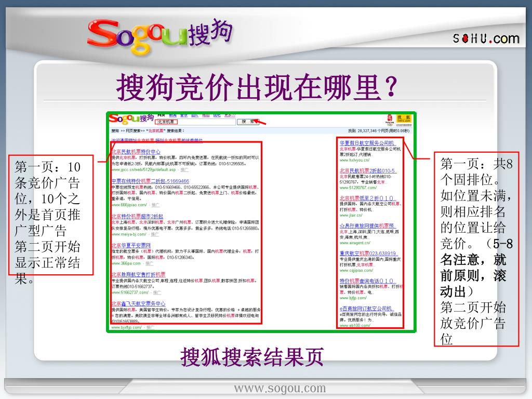The image size is (532, 399).
Task: Click the left note starting 第一页:10条竞价广告位
Action: point(50,215)
